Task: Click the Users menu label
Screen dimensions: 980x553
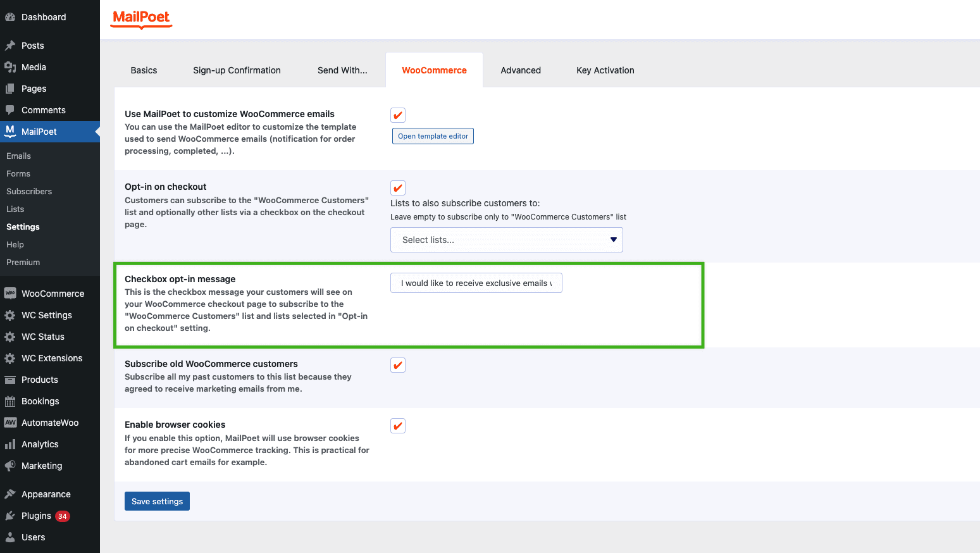Action: (x=34, y=537)
